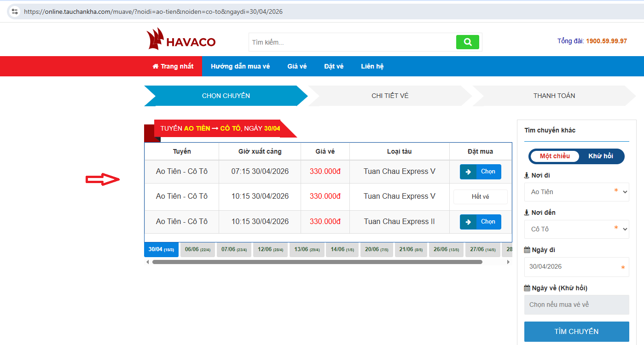
Task: Open the Nơi đến dropdown
Action: pyautogui.click(x=576, y=229)
